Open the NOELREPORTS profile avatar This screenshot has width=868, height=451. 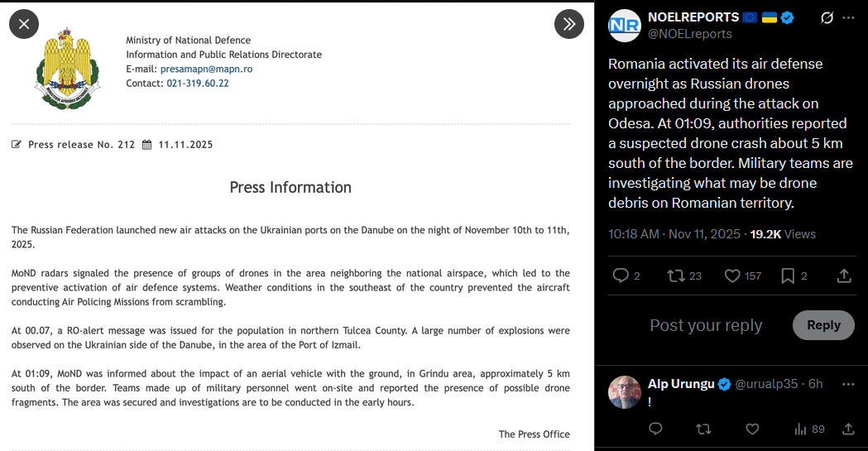tap(625, 26)
